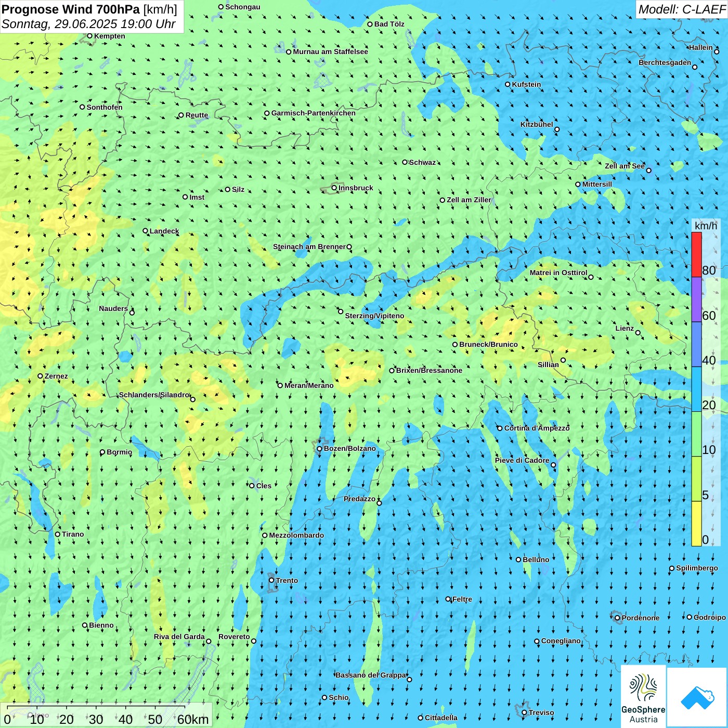Select the Bozen/Bolzano city label
Viewport: 728px width, 728px height.
coord(349,448)
